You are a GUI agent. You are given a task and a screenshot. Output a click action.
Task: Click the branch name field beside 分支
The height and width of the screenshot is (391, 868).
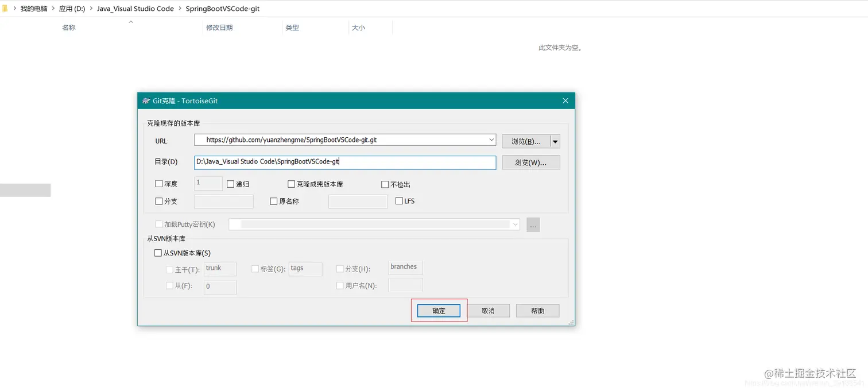pyautogui.click(x=224, y=202)
